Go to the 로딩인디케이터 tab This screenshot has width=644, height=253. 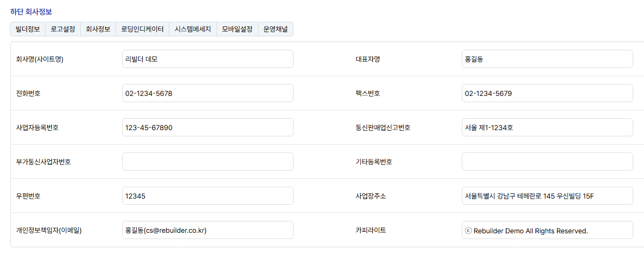(x=142, y=30)
